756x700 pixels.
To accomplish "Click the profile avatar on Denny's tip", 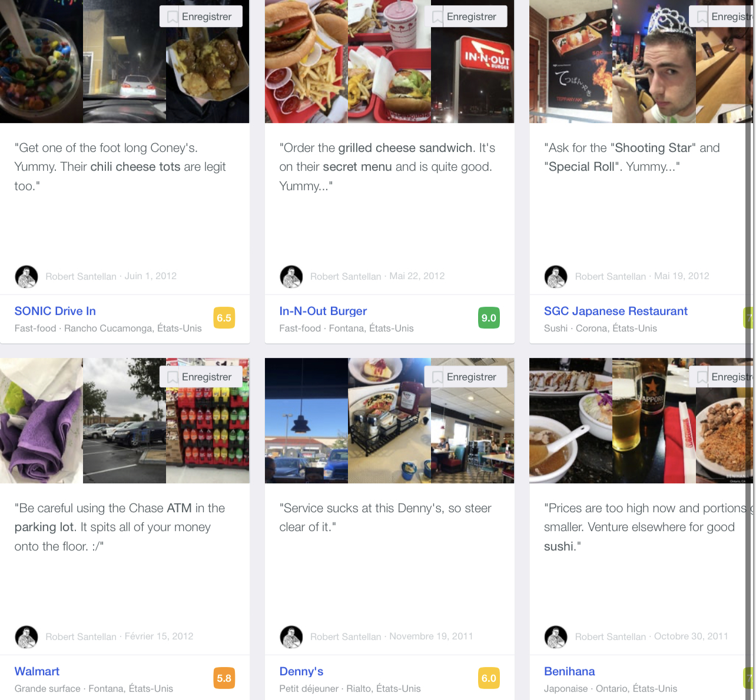I will [291, 636].
